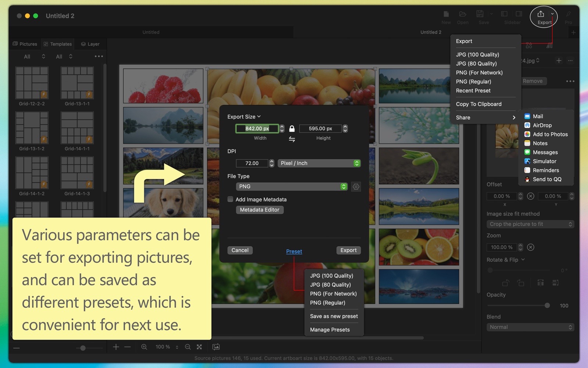Reset the Zoom value with X icon
The height and width of the screenshot is (368, 588).
pos(530,247)
